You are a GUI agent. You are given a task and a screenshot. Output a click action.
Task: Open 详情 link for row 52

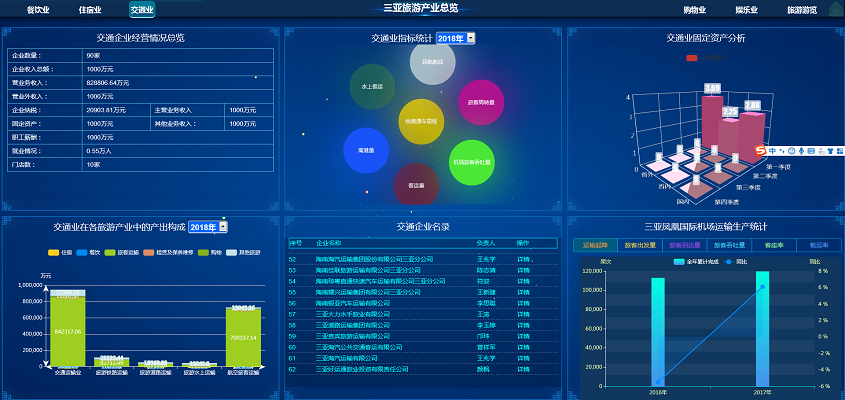[x=523, y=259]
